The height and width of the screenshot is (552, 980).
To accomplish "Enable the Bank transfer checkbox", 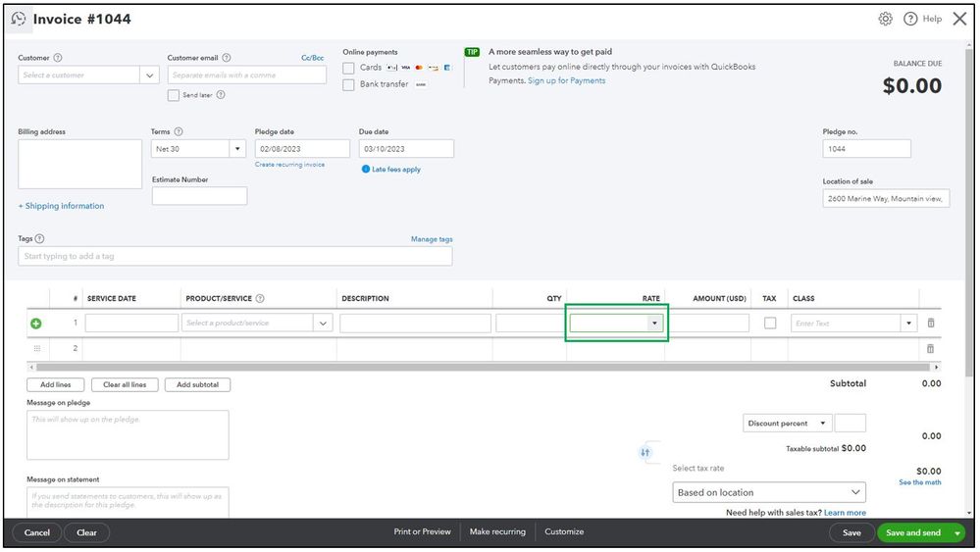I will pos(349,85).
